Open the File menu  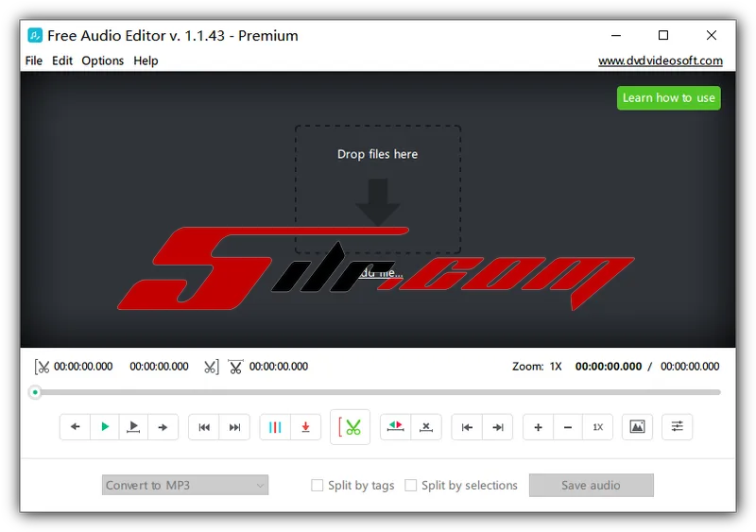pyautogui.click(x=34, y=60)
